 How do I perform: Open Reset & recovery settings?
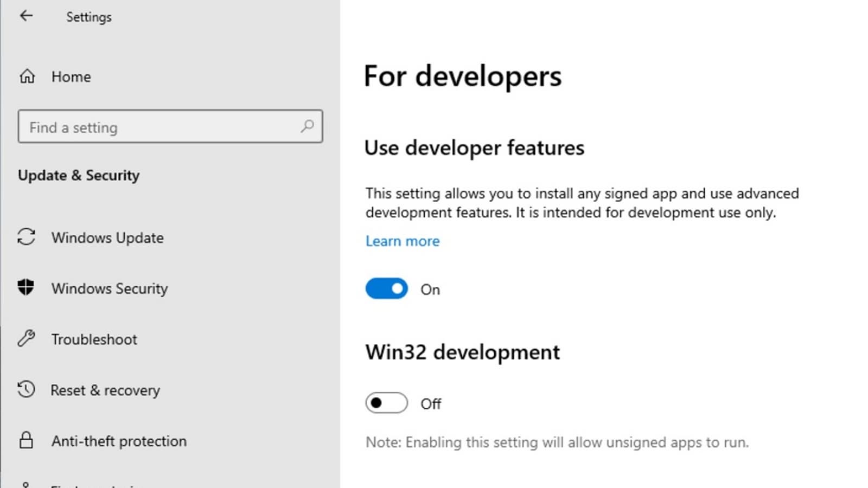[x=105, y=390]
